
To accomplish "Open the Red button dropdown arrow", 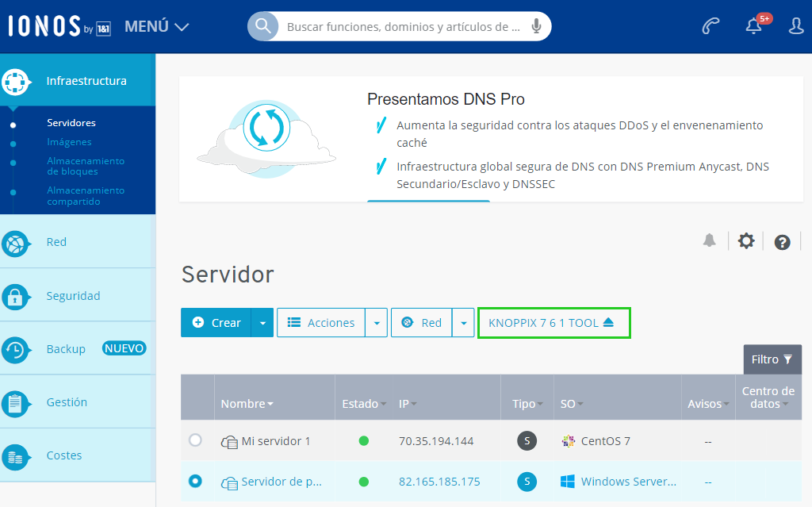I will (463, 322).
